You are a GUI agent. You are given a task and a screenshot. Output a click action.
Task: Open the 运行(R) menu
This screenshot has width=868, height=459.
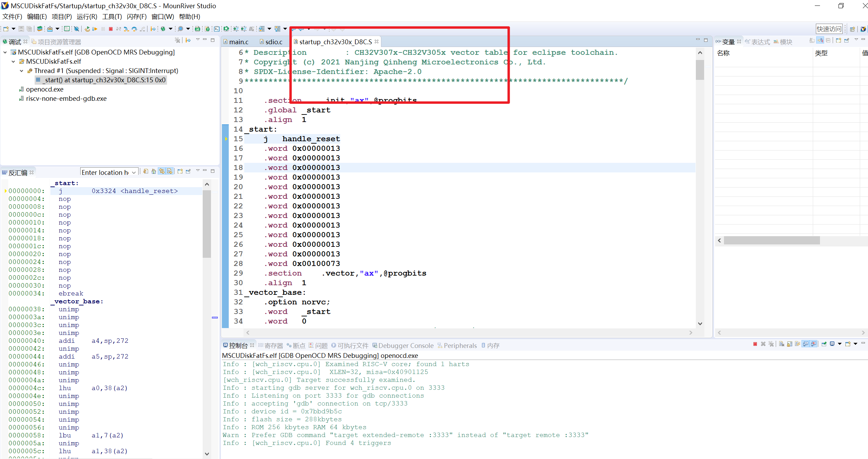point(87,16)
